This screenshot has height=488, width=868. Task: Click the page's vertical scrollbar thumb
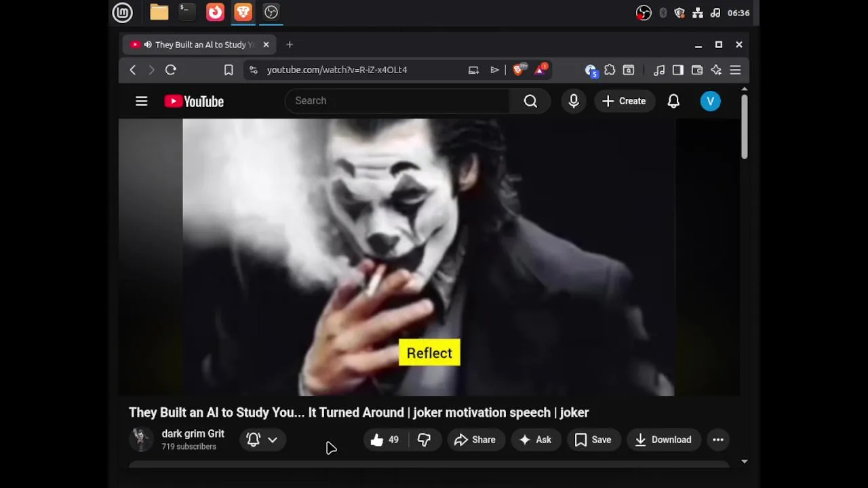(744, 127)
